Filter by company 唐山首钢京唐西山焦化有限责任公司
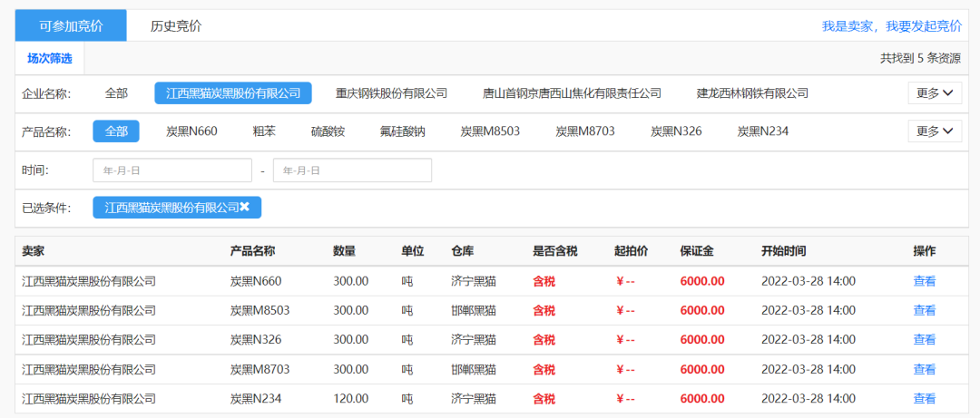This screenshot has width=980, height=418. [572, 93]
